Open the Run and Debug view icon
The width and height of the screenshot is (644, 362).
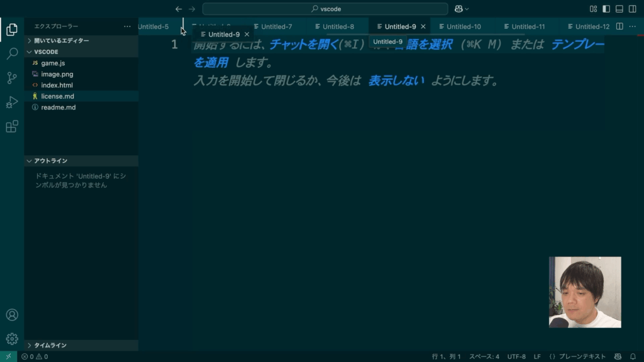pos(11,102)
